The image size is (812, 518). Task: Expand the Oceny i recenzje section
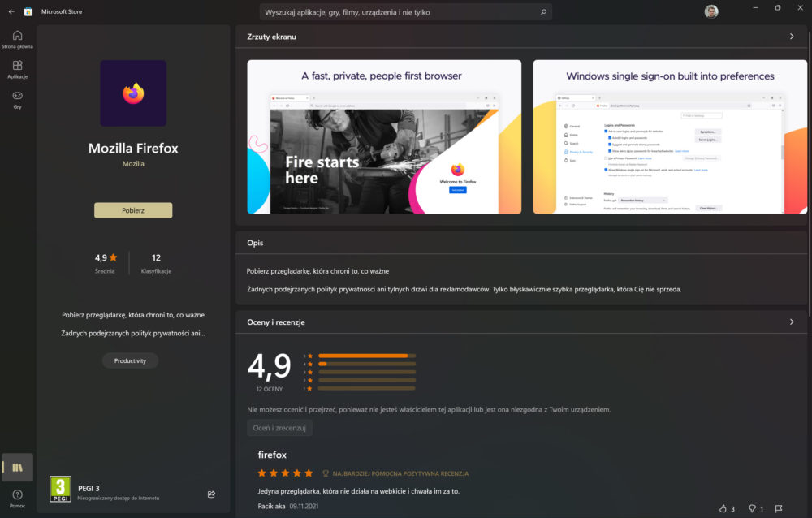[791, 322]
